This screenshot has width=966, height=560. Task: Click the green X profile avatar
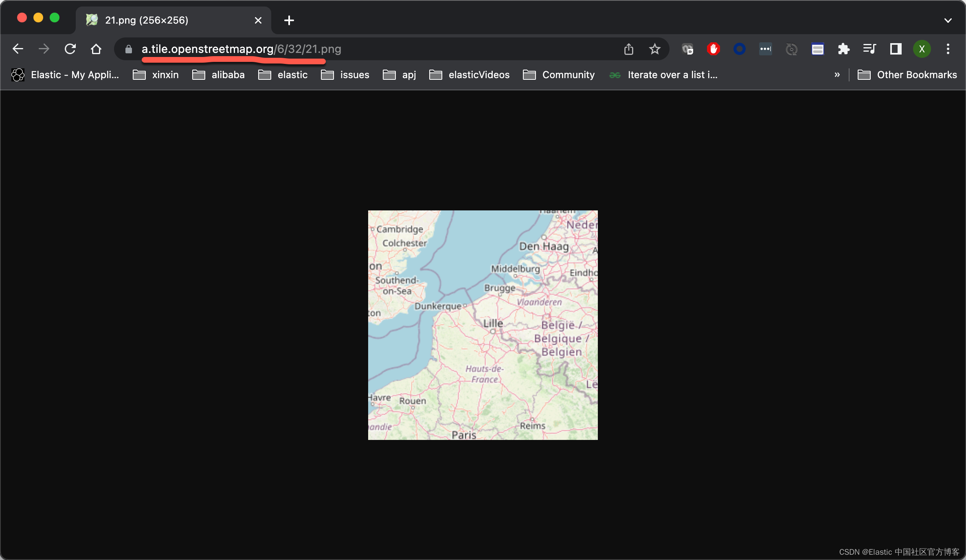point(922,49)
